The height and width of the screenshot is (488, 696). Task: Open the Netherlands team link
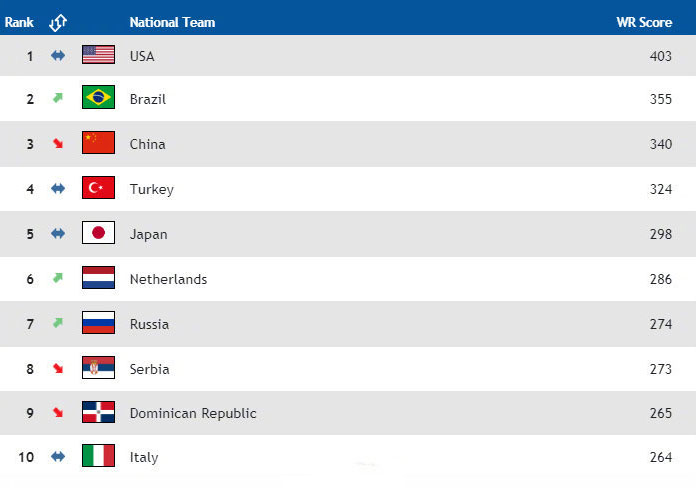point(168,279)
